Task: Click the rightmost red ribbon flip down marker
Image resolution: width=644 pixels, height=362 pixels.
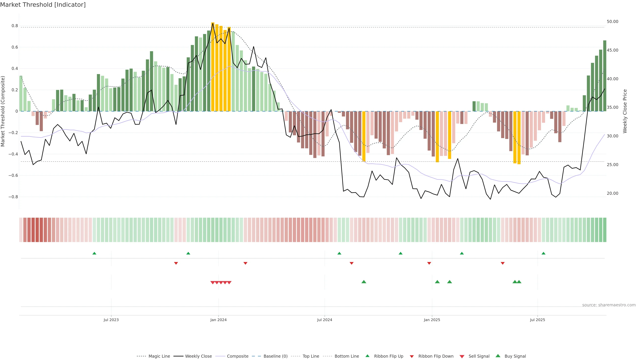Action: coord(502,263)
